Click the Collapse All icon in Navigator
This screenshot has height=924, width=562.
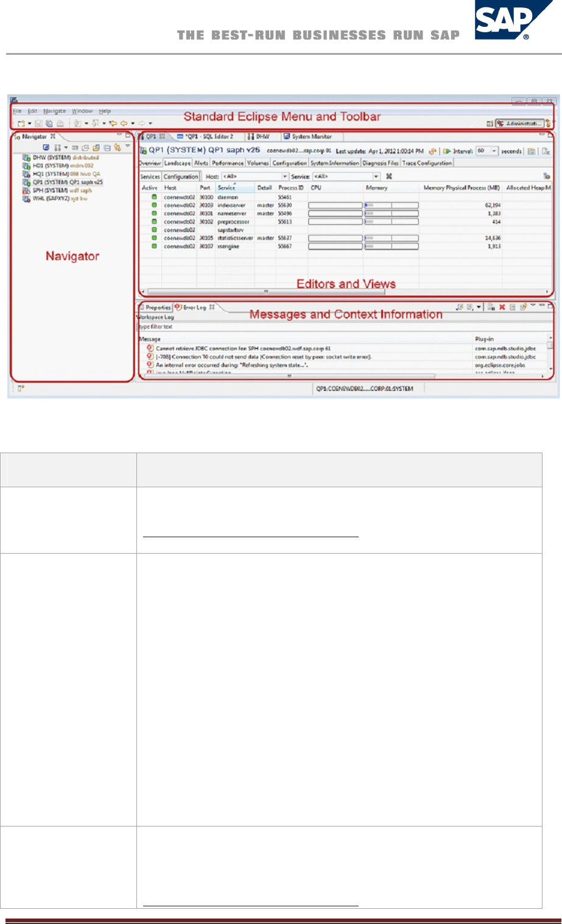(107, 147)
